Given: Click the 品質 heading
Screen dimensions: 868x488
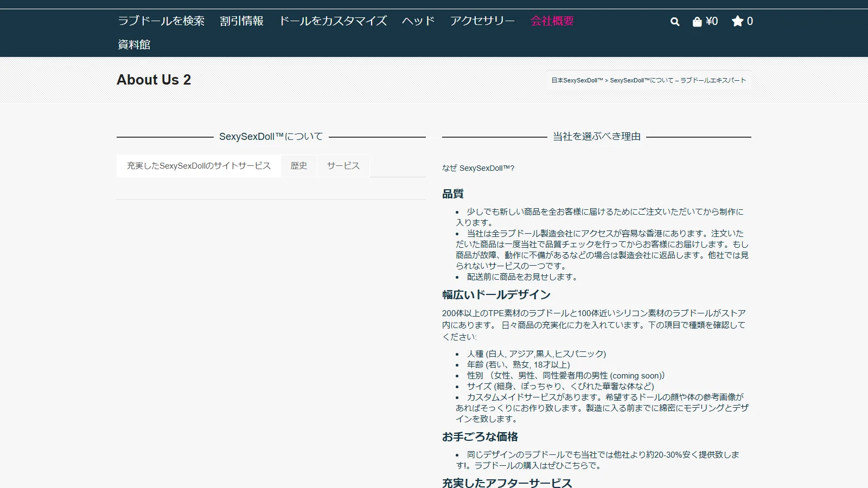Looking at the screenshot, I should (x=453, y=194).
